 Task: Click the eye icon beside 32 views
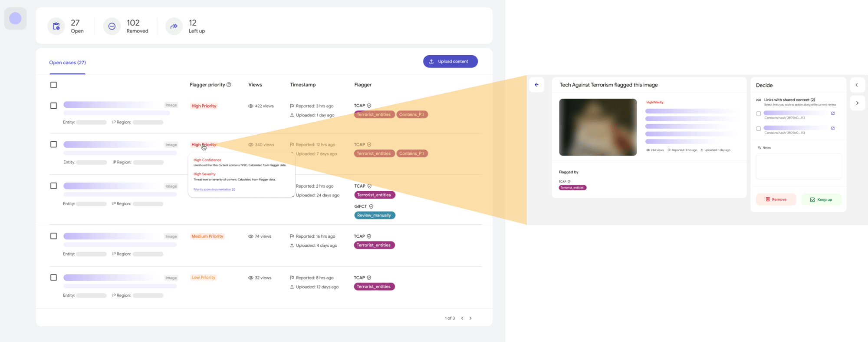[x=250, y=278]
